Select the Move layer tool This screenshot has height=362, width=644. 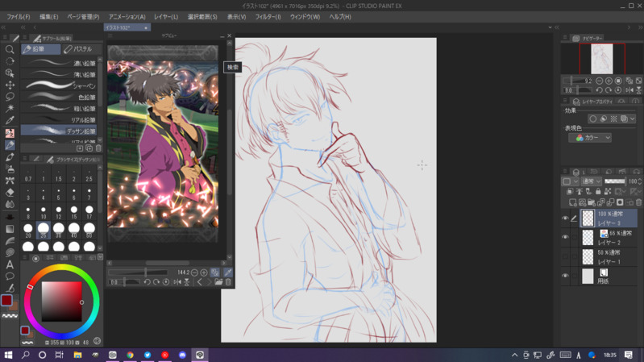[10, 85]
